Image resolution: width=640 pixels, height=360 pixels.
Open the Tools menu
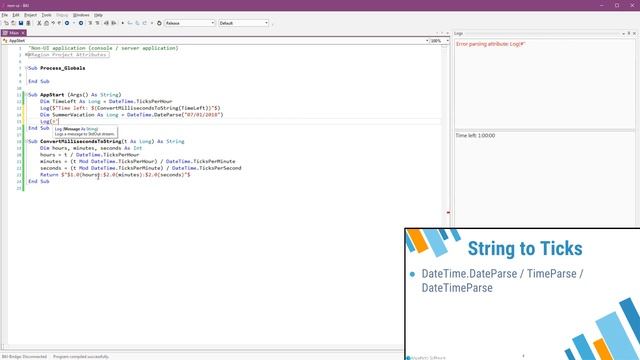point(47,15)
